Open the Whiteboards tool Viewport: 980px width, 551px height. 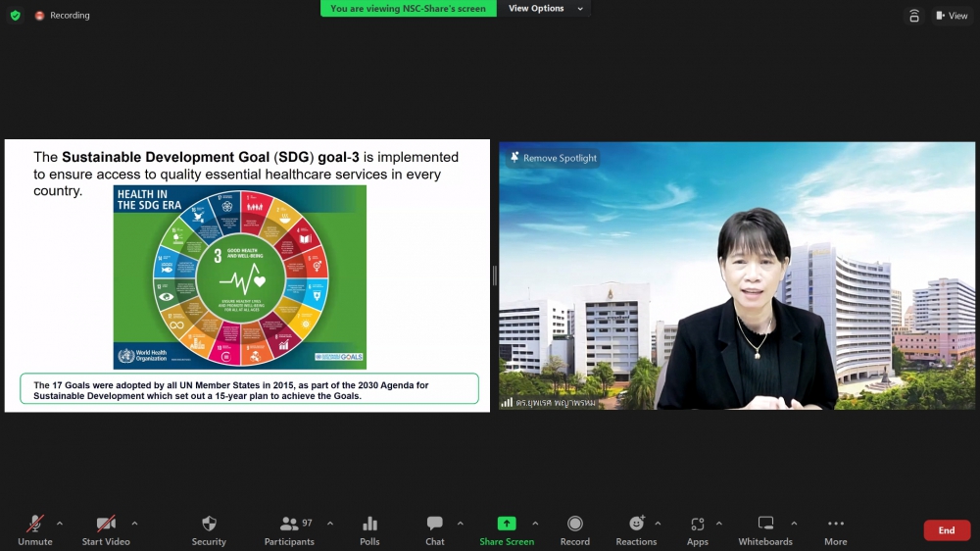[765, 529]
